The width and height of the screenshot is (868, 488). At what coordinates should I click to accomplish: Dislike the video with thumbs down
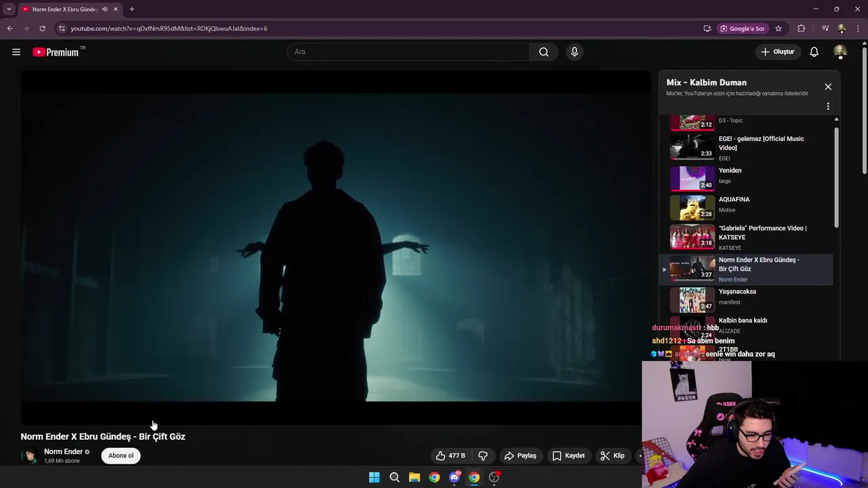coord(483,455)
